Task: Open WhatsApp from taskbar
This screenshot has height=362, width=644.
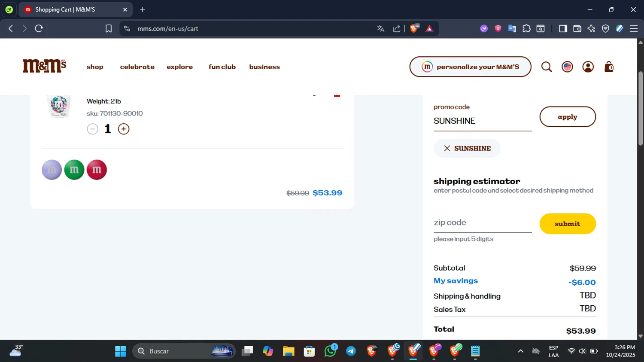Action: (x=330, y=351)
